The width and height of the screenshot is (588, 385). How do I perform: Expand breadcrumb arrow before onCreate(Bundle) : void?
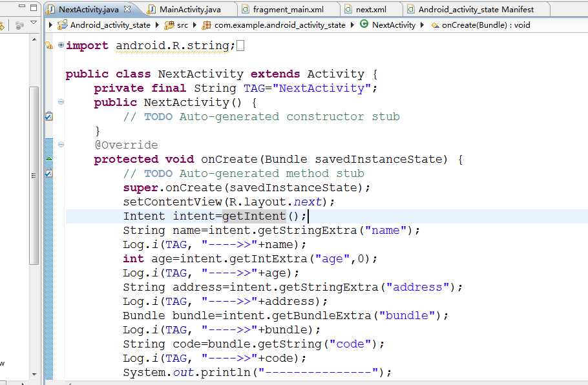click(422, 25)
